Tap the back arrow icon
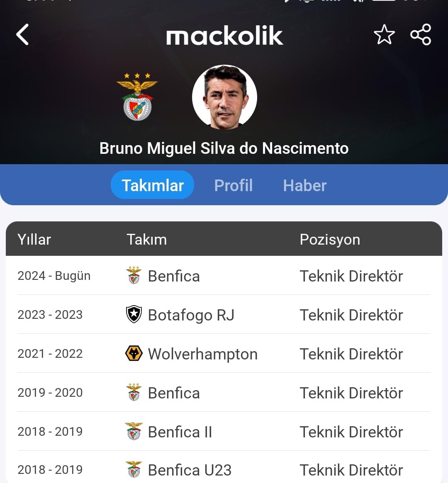This screenshot has height=483, width=448. 23,34
